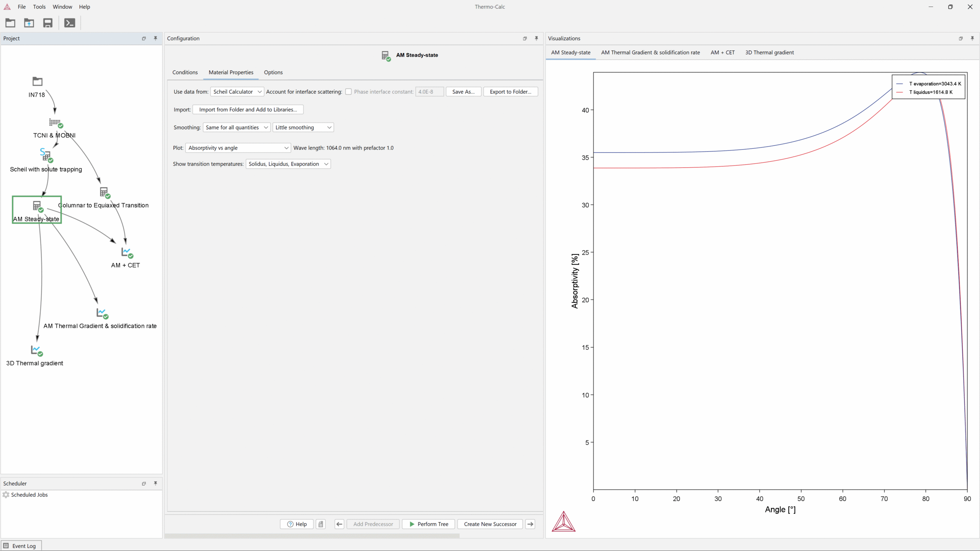Switch to the 3D Thermal gradient visualization tab
This screenshot has height=551, width=980.
coord(769,52)
